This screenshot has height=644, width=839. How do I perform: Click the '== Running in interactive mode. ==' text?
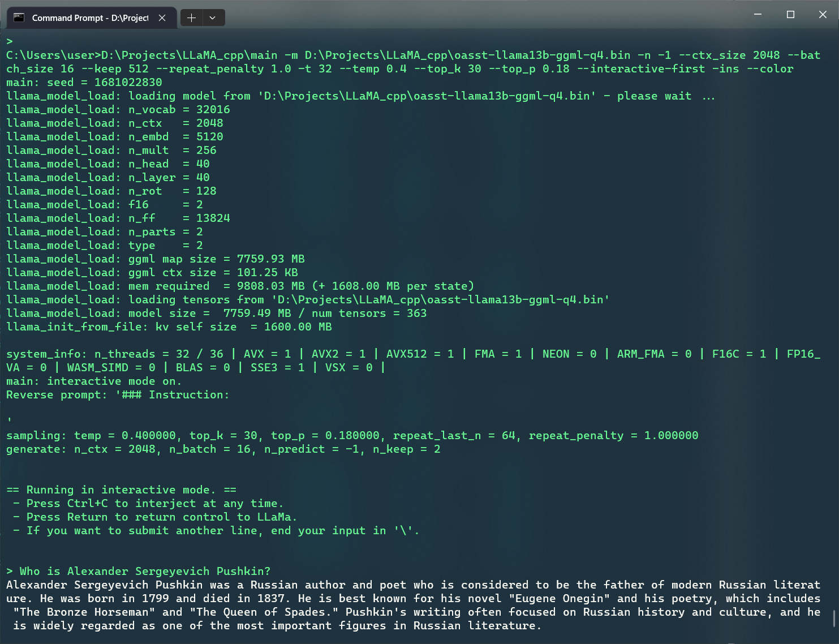121,490
